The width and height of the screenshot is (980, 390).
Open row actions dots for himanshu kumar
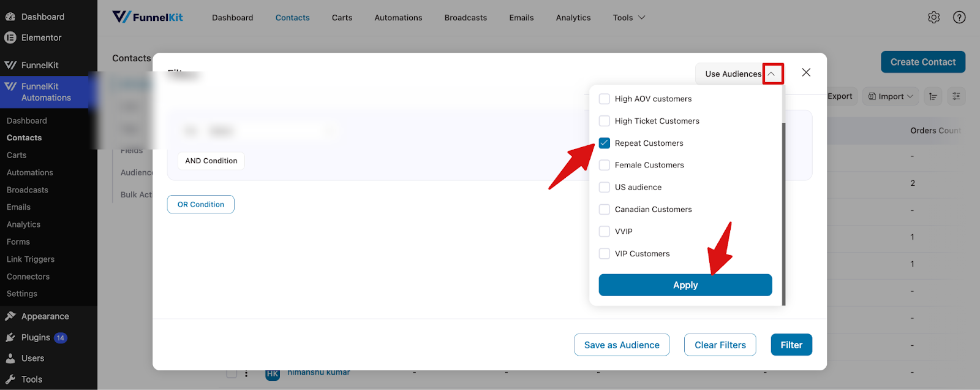(246, 373)
